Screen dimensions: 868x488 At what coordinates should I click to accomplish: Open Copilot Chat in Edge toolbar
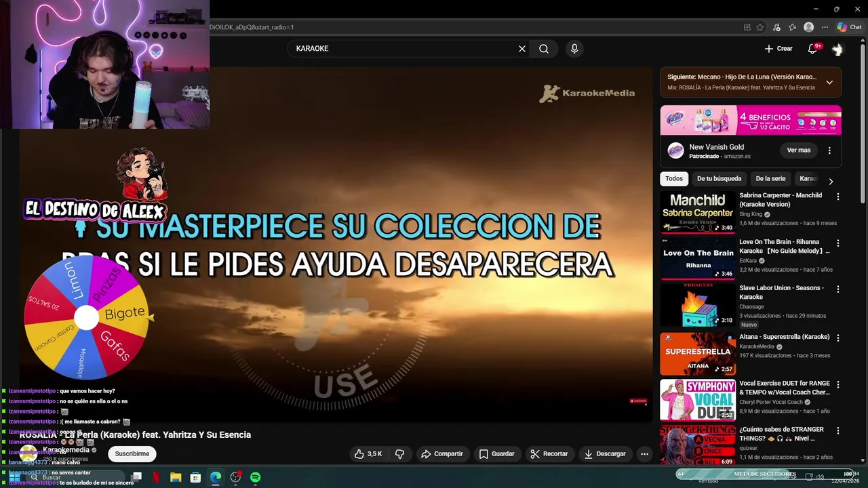tap(849, 27)
